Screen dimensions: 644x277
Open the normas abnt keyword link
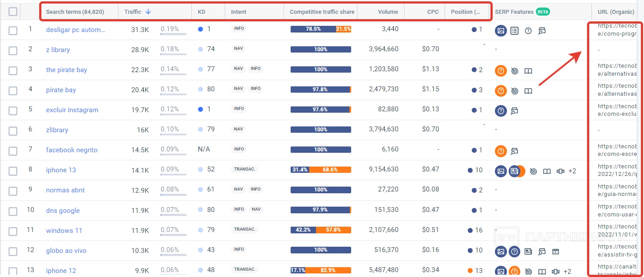(65, 190)
